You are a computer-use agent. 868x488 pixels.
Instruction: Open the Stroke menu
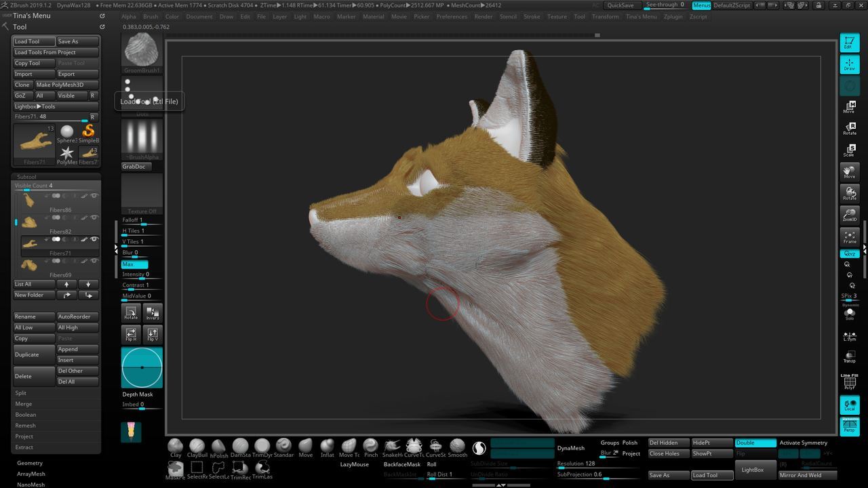tap(532, 16)
